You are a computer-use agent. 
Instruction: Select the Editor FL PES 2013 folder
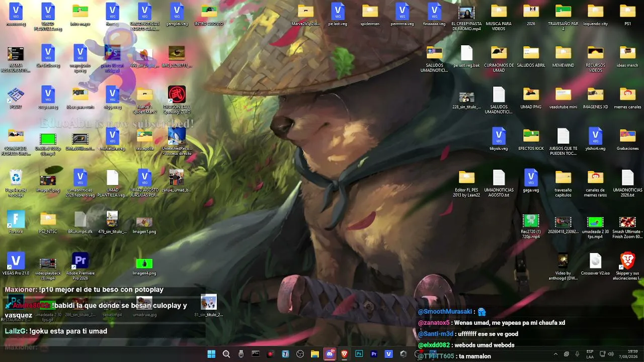(x=466, y=183)
